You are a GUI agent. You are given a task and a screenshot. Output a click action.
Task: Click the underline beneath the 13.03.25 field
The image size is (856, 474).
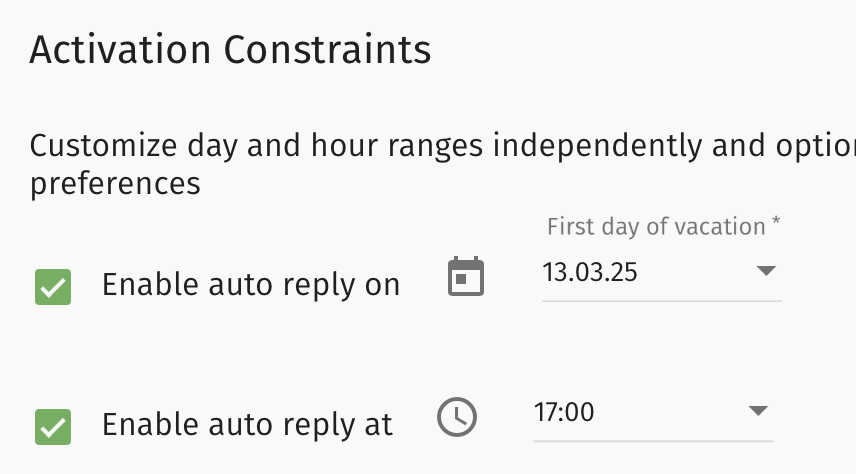coord(661,300)
